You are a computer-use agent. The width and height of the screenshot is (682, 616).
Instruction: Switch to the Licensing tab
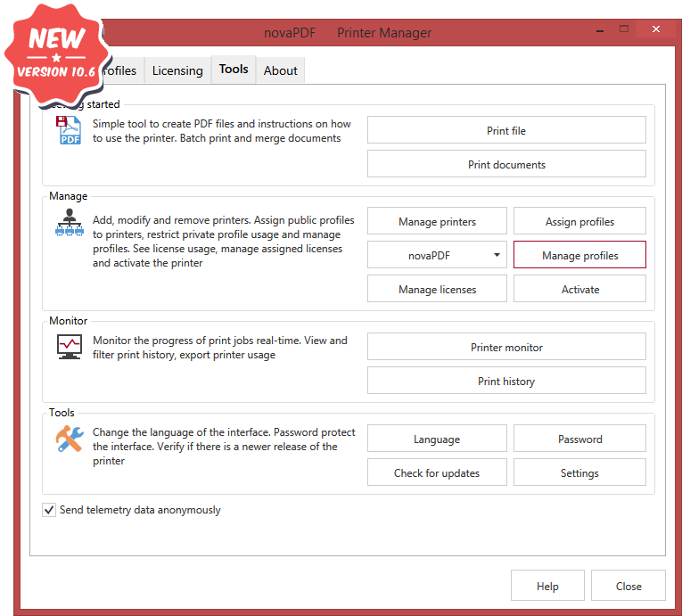(177, 70)
